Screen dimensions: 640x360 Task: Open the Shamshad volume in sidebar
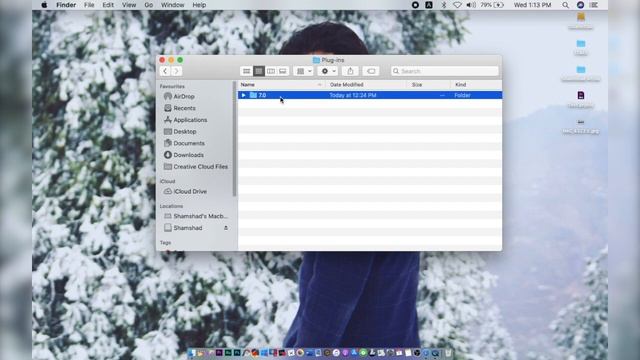click(x=187, y=228)
